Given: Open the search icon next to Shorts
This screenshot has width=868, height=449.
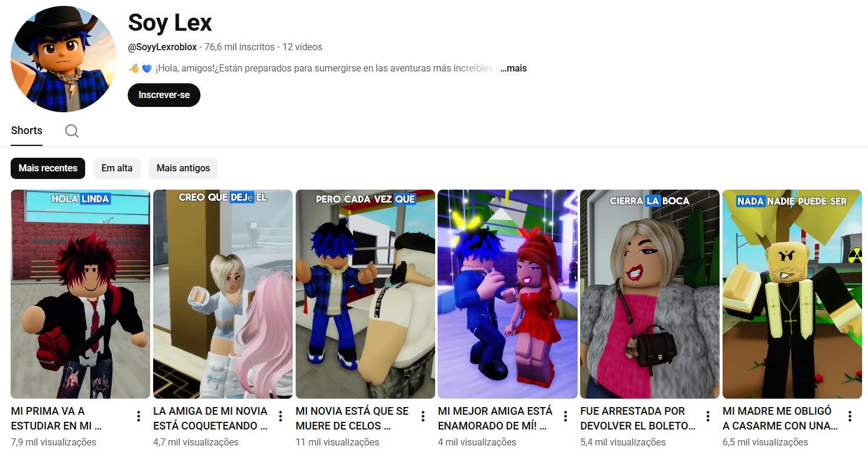Looking at the screenshot, I should point(72,131).
